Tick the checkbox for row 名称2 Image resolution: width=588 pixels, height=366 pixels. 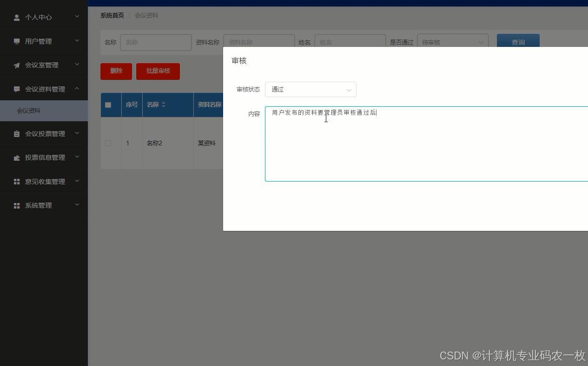(108, 143)
